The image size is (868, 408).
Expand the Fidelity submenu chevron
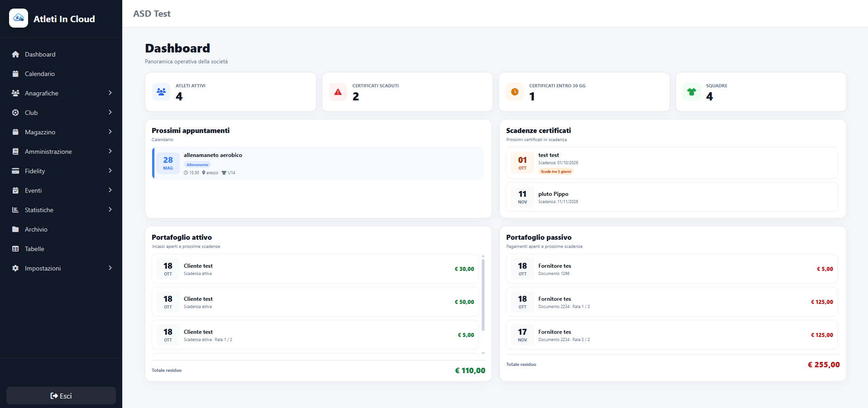coord(110,171)
